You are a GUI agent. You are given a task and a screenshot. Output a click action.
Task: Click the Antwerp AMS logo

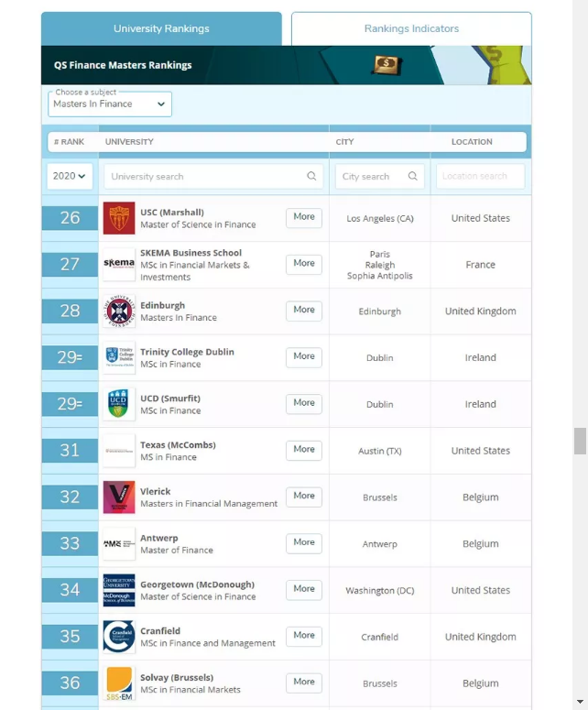119,543
